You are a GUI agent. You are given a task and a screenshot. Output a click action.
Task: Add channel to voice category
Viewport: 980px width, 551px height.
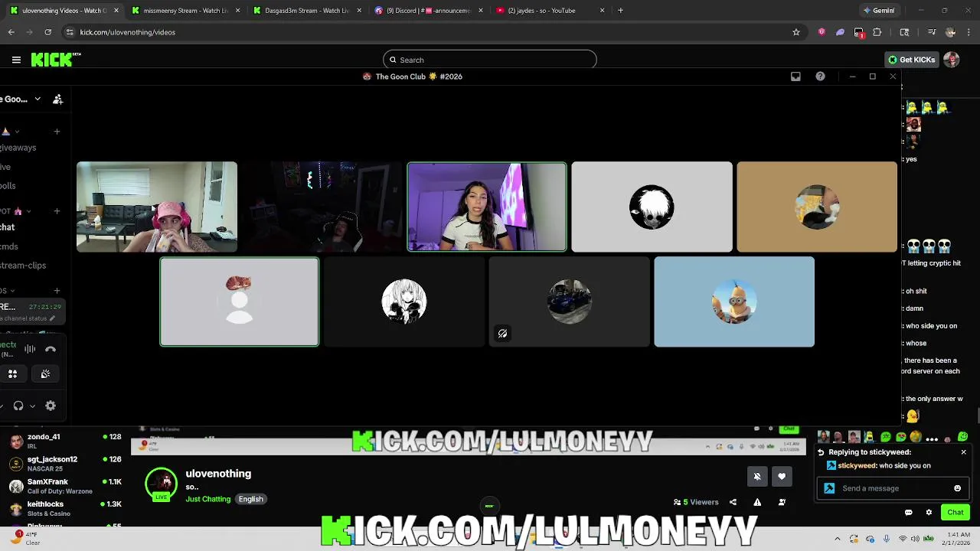[57, 291]
